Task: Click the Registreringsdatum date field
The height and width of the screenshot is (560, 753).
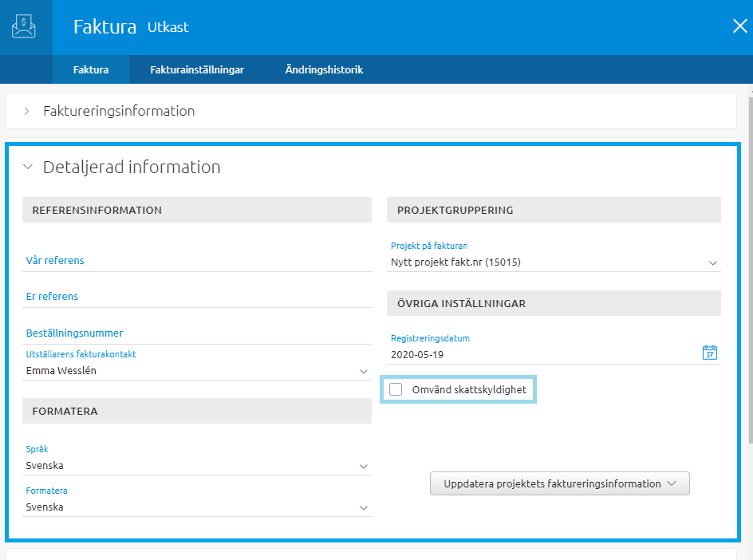Action: point(542,353)
